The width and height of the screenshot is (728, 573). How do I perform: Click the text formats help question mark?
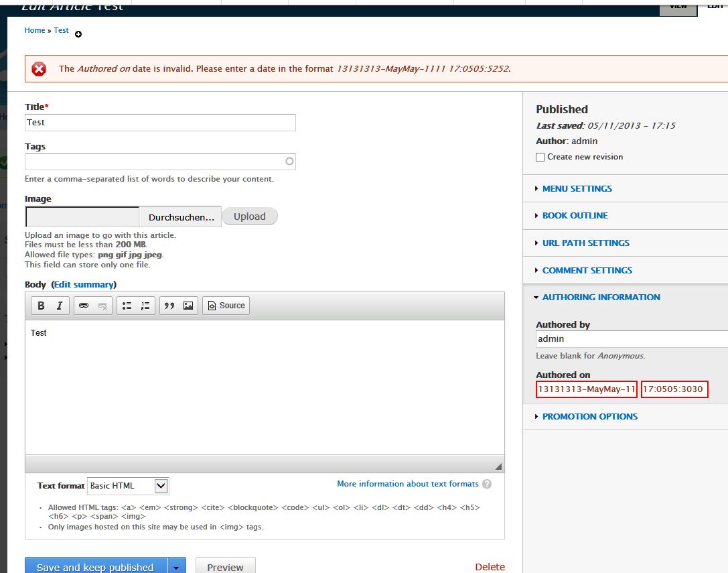[x=487, y=483]
